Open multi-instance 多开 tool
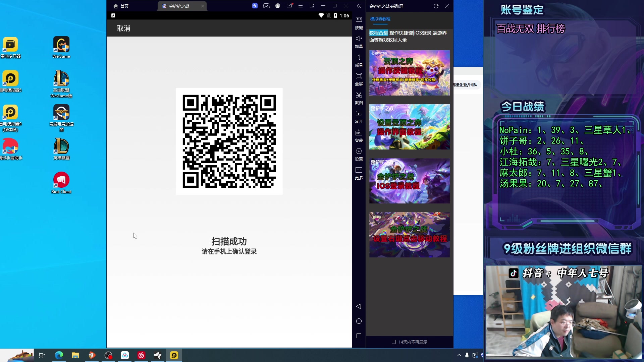 (x=359, y=117)
